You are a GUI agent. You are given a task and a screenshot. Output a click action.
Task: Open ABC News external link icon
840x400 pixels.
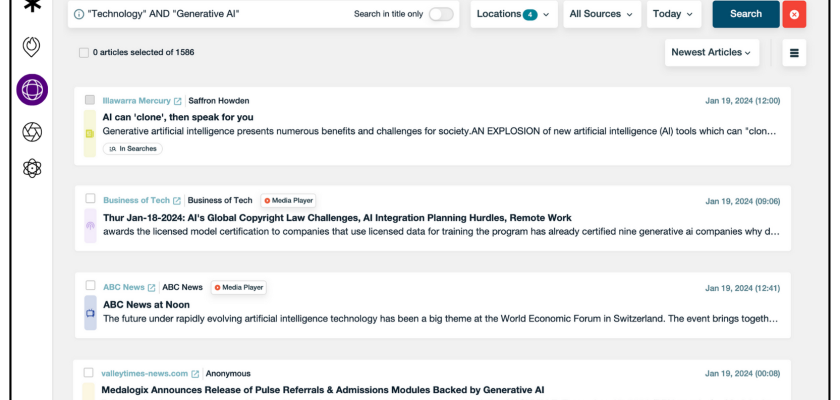(152, 288)
